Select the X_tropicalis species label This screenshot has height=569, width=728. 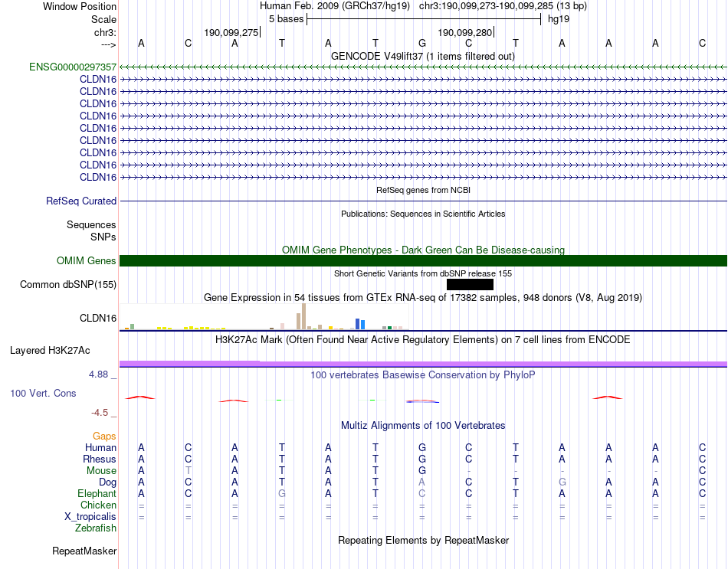point(90,517)
